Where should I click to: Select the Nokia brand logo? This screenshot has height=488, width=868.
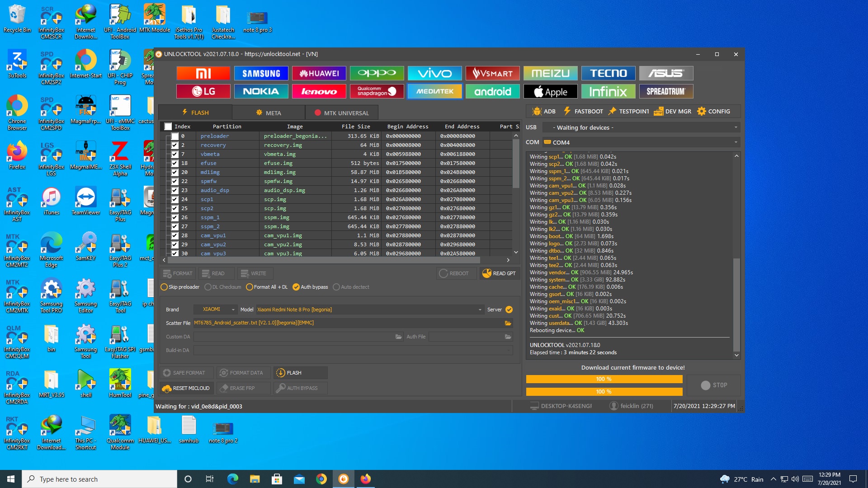(x=261, y=91)
